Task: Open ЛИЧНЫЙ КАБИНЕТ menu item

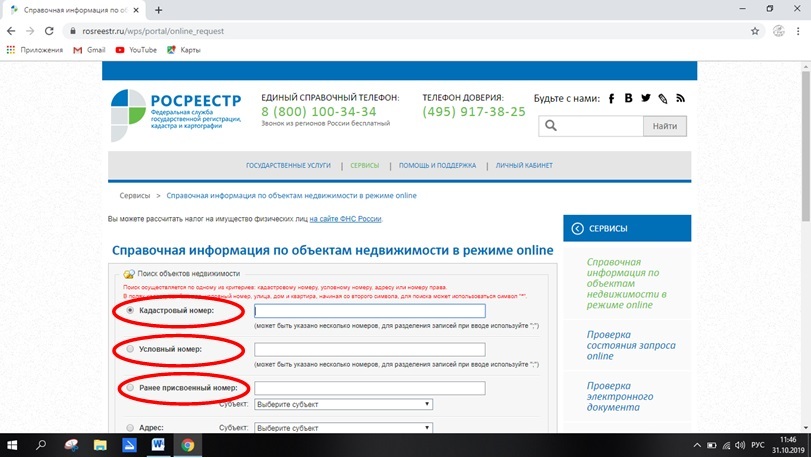Action: 524,165
